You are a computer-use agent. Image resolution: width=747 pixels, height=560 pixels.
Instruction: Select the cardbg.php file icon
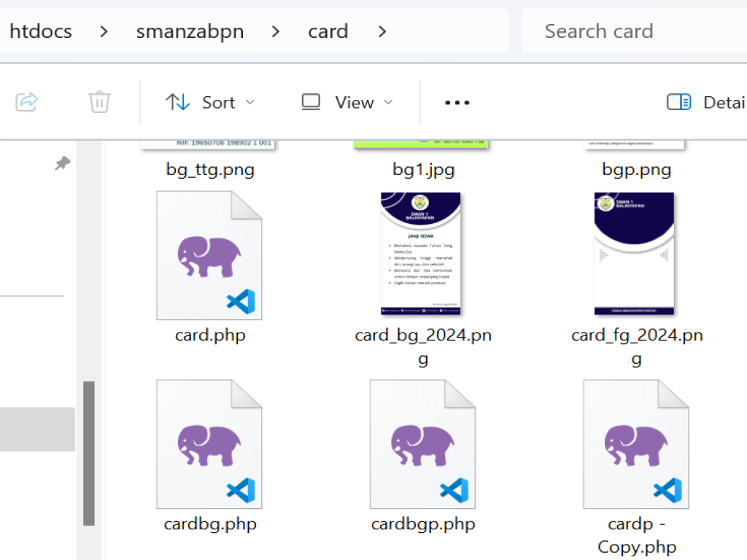coord(209,444)
